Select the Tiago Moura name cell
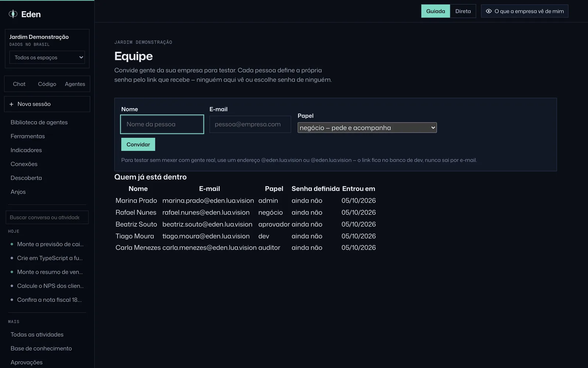The image size is (588, 368). tap(135, 236)
